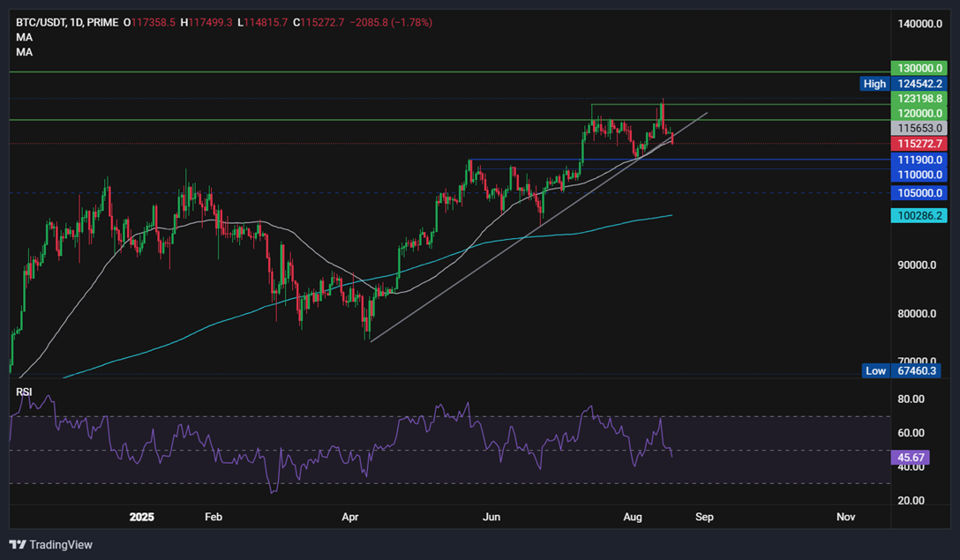Viewport: 960px width, 560px height.
Task: Click the TradingView logo icon
Action: point(19,545)
